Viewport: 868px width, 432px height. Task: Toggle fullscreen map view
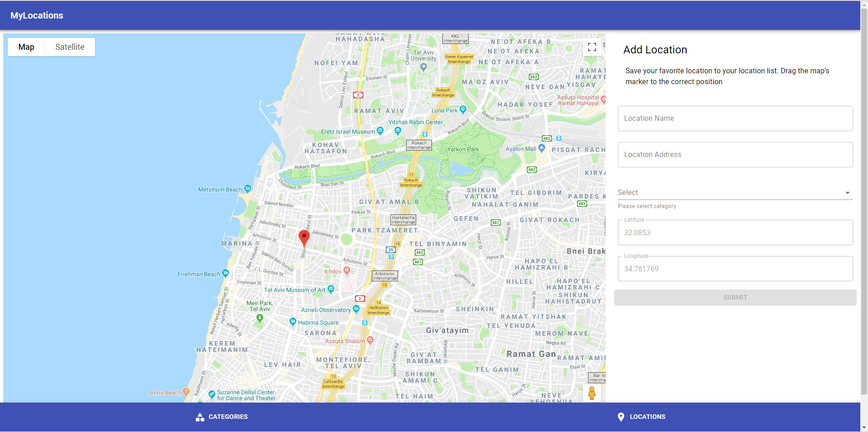click(x=592, y=47)
